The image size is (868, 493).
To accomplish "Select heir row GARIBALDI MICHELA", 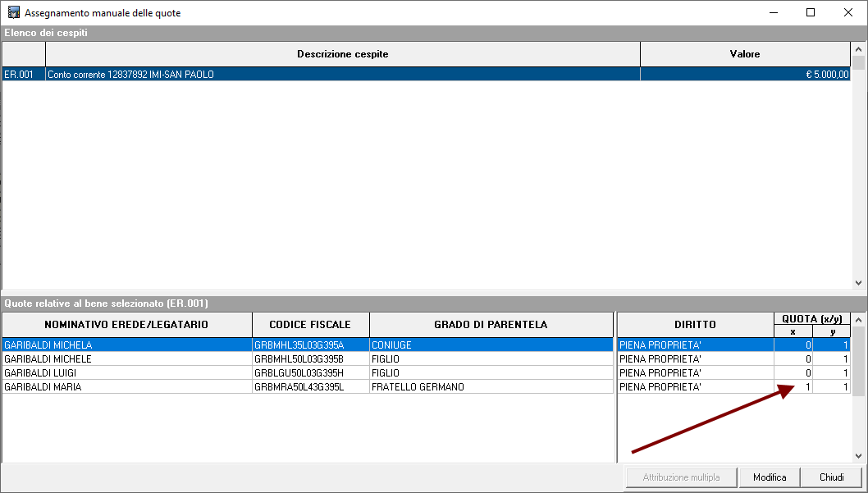I will coord(126,345).
